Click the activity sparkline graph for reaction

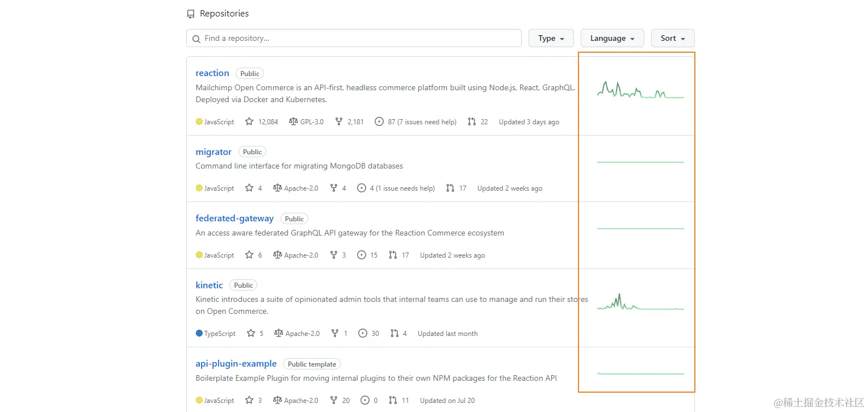[640, 89]
